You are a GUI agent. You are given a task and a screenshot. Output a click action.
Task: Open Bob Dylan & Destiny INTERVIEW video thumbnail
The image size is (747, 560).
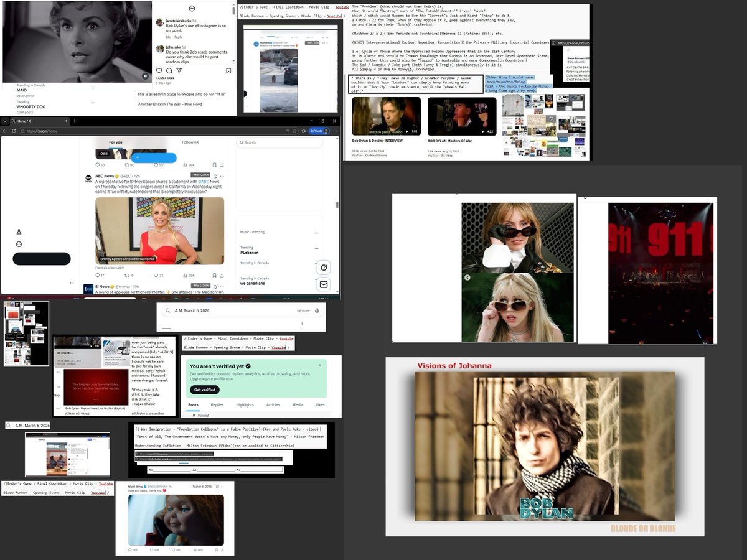pyautogui.click(x=386, y=116)
